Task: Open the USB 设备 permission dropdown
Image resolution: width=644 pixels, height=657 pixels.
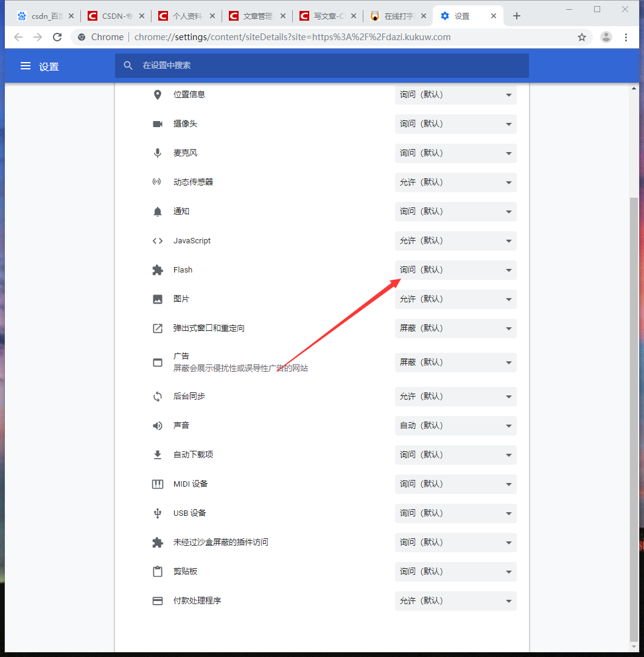Action: point(455,513)
